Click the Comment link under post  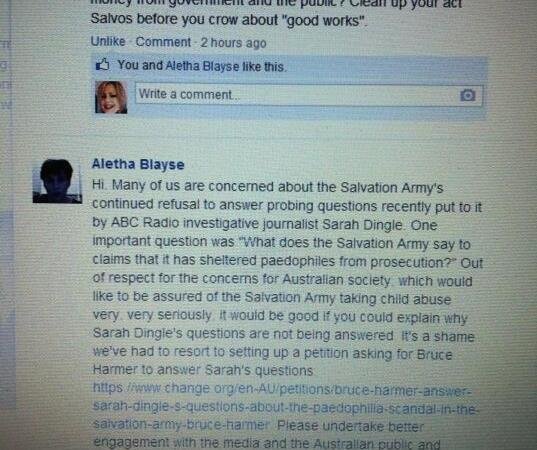coord(163,42)
